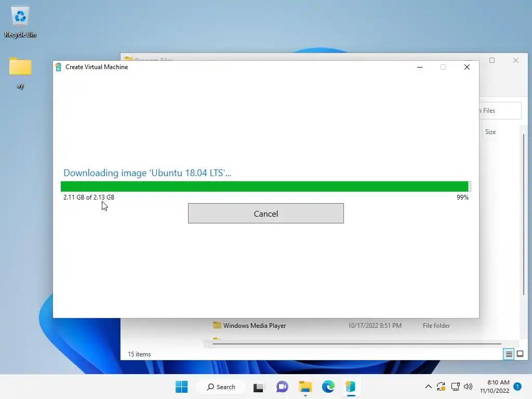Open the notification badge counter
The image size is (532, 399).
pos(517,387)
